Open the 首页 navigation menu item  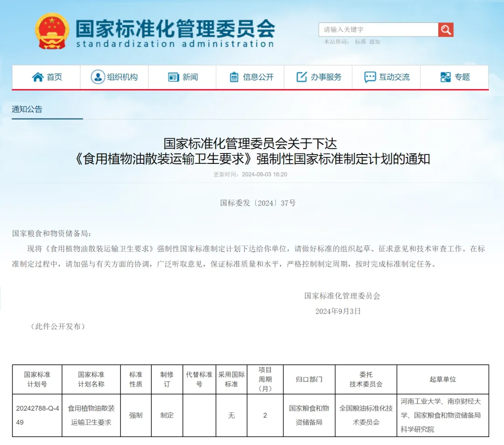coord(46,77)
